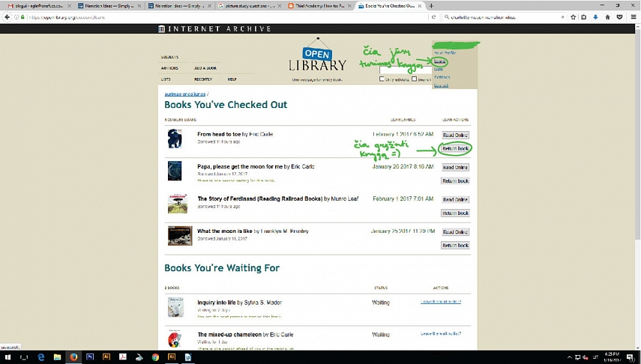Switch to the second Narration Ideas tab

pyautogui.click(x=179, y=6)
